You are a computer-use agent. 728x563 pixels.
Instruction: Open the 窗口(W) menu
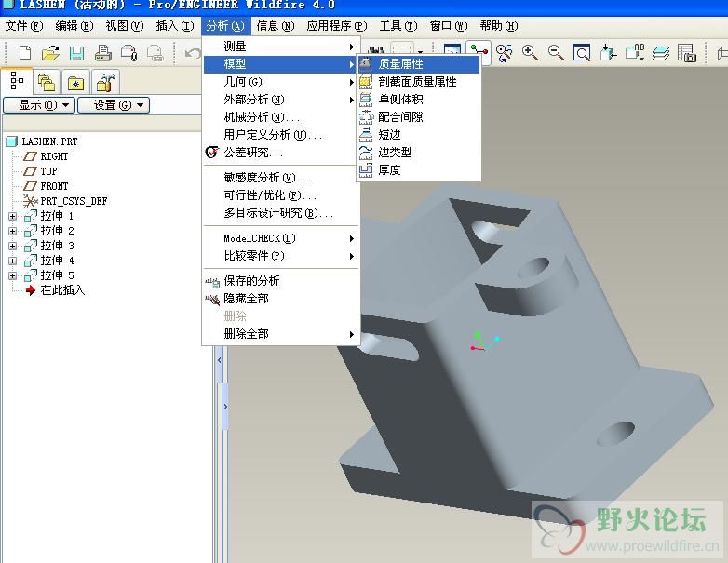[x=449, y=26]
